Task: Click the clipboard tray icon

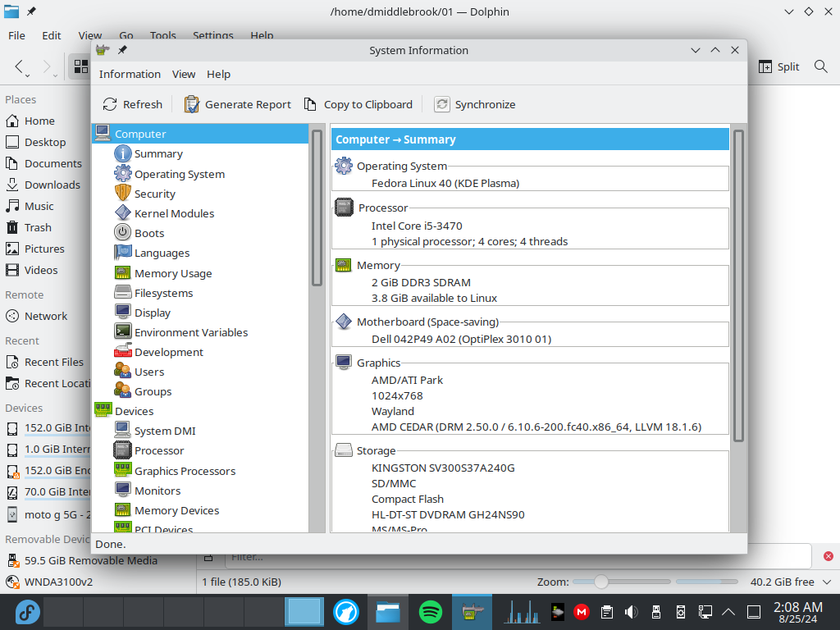Action: pos(606,612)
